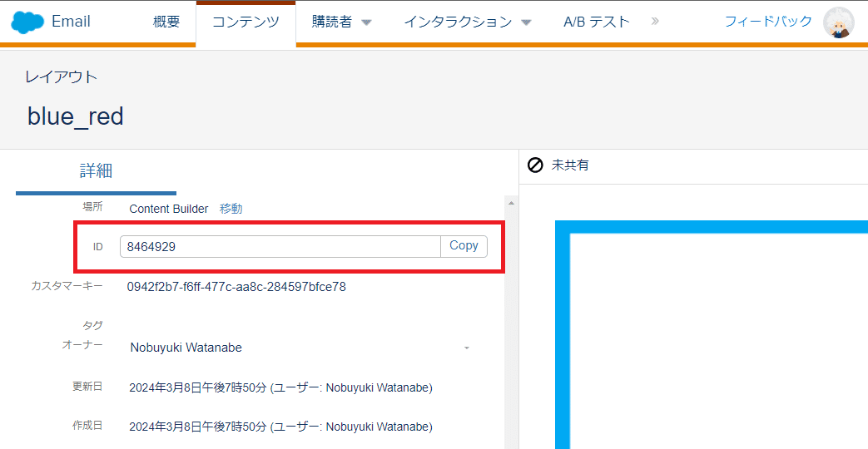This screenshot has height=449, width=868.
Task: Open the user avatar profile menu
Action: 839,22
